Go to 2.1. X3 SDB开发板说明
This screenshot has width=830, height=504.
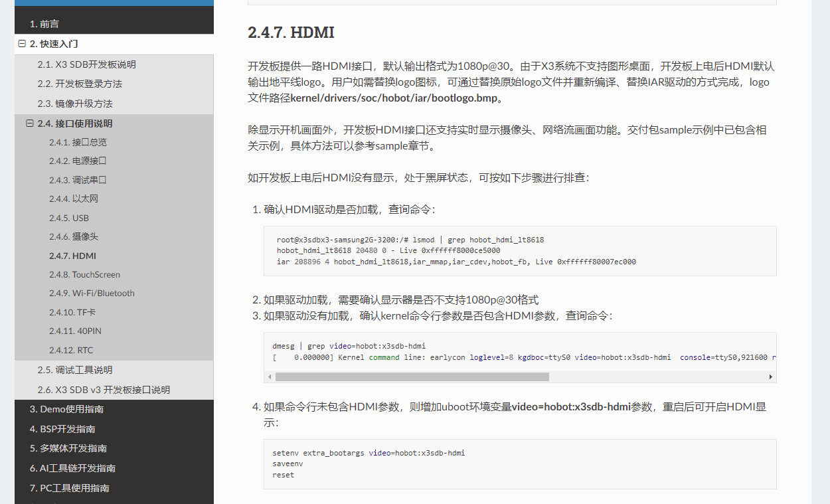86,64
